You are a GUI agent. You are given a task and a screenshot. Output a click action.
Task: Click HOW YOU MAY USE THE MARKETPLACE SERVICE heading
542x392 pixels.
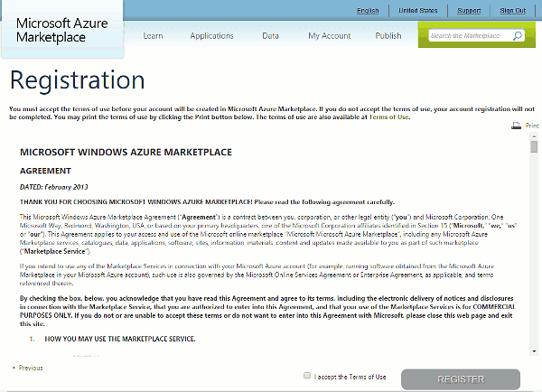pos(120,339)
